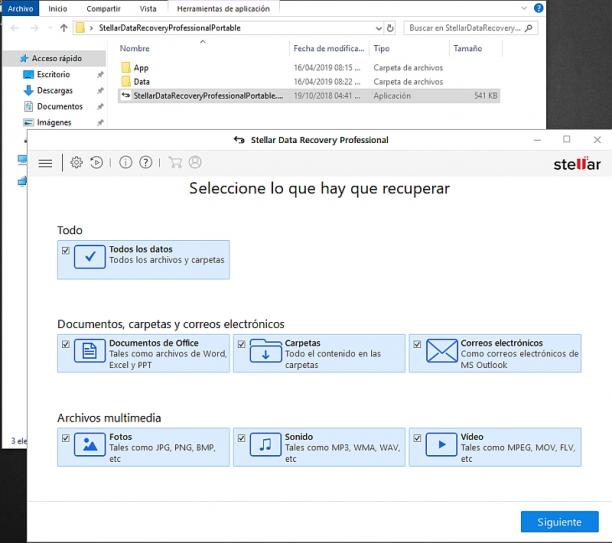Click StellarDataRecoveryProfessionalPortable path in address bar
This screenshot has width=612, height=543.
[169, 28]
